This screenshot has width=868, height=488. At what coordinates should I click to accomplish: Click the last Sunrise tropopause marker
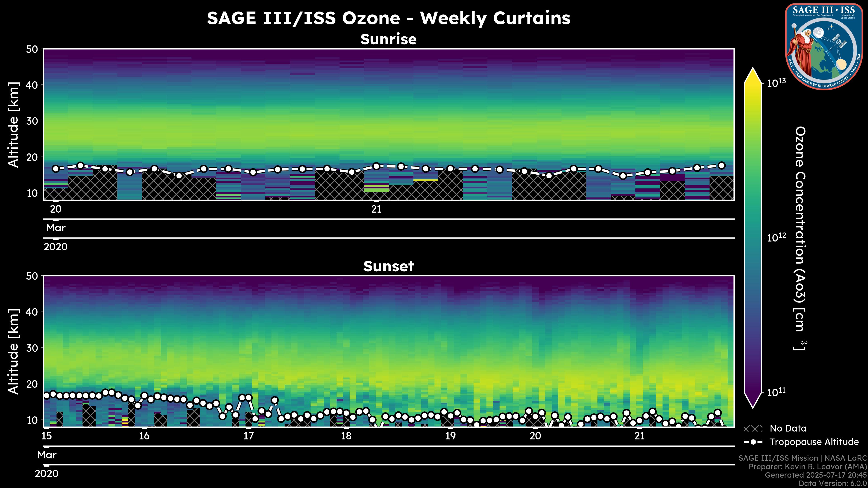click(722, 165)
